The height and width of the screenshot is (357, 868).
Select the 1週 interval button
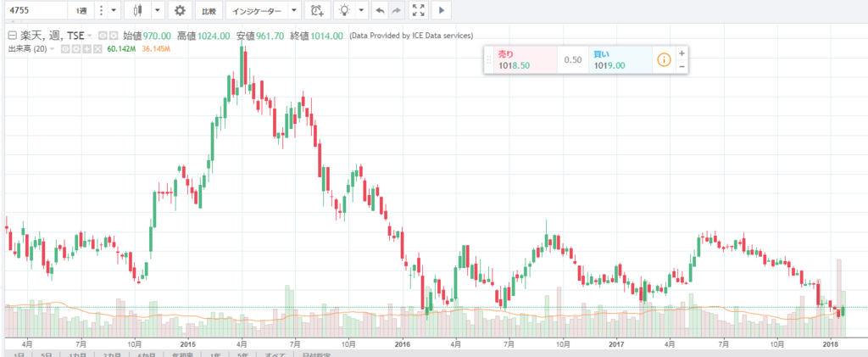81,10
